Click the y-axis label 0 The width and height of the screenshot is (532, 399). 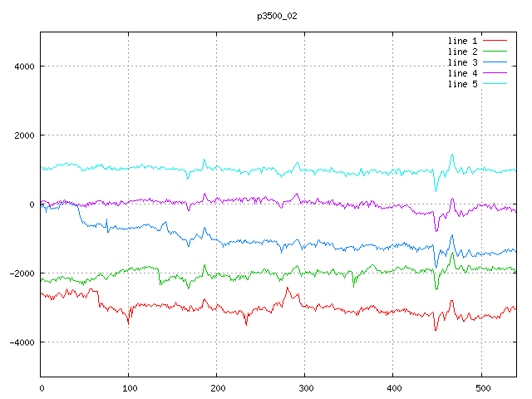coord(32,204)
